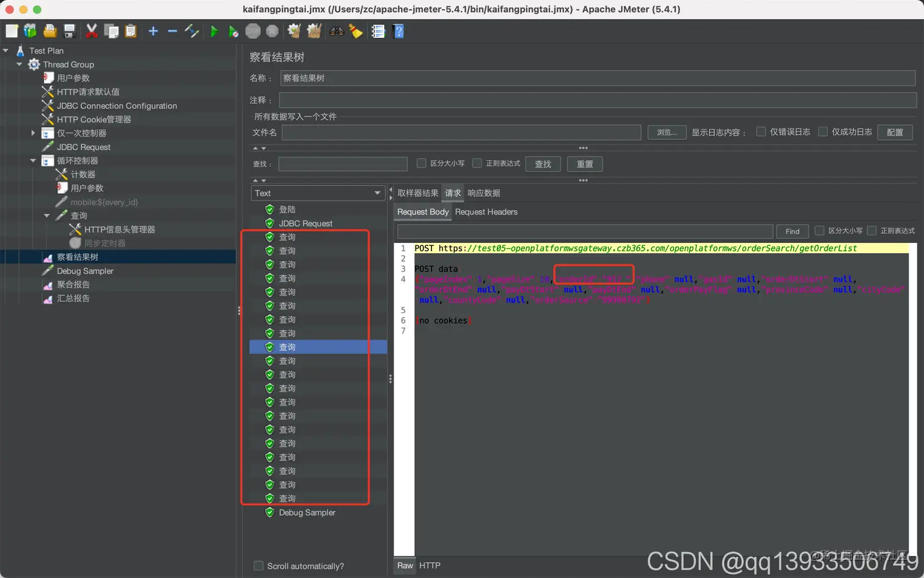Viewport: 924px width, 578px height.
Task: Click the 配置 configure button
Action: pos(895,132)
